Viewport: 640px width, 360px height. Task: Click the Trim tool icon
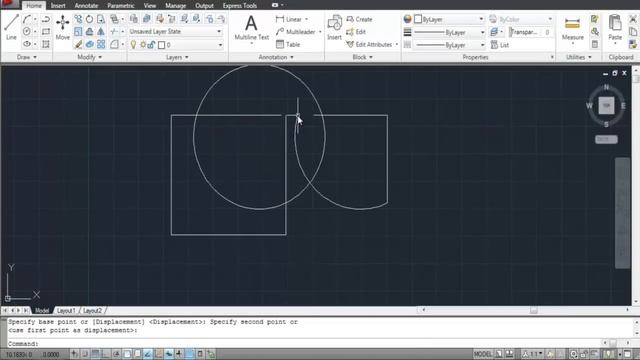click(114, 31)
